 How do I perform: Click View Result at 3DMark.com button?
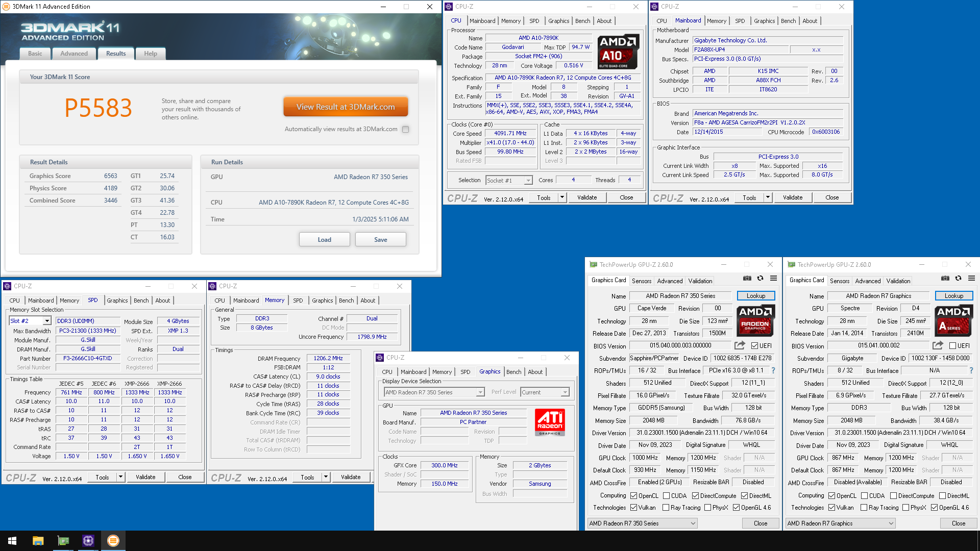point(346,107)
